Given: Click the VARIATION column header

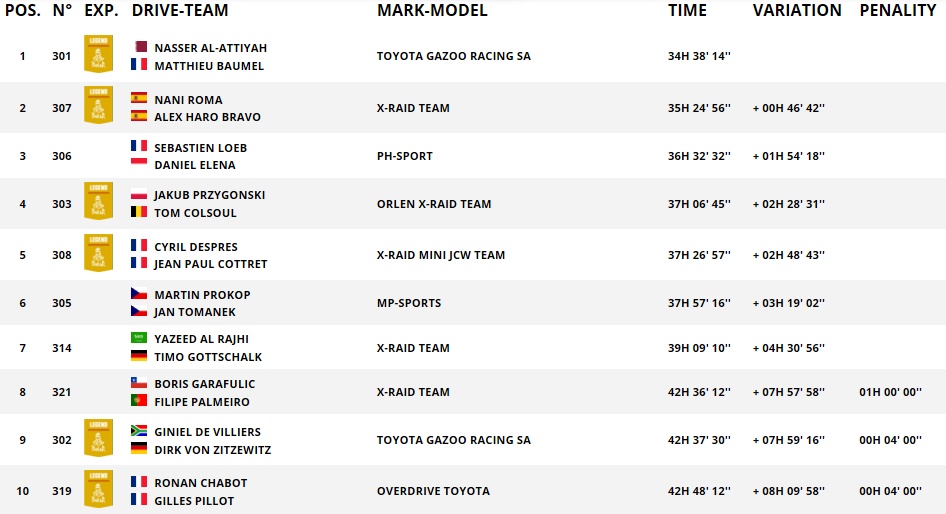Looking at the screenshot, I should pos(797,11).
